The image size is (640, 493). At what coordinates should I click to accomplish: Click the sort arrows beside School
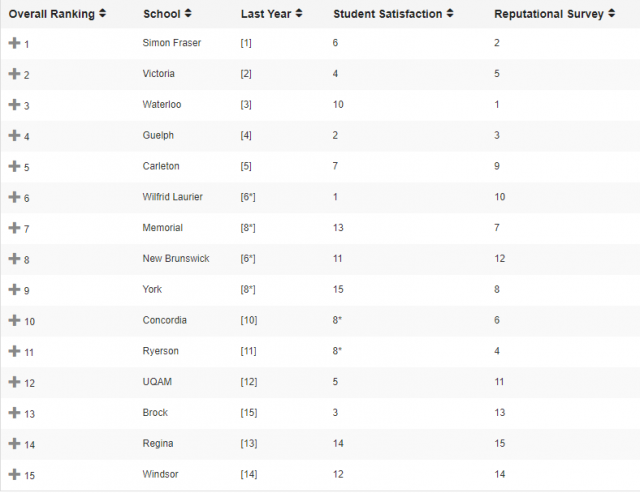click(x=188, y=14)
